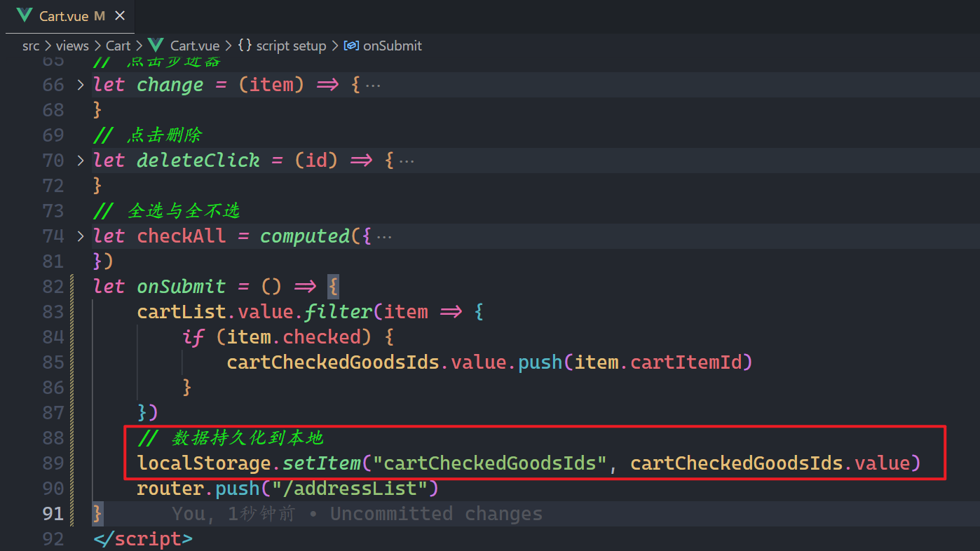Click the setItem method on line 89

322,463
